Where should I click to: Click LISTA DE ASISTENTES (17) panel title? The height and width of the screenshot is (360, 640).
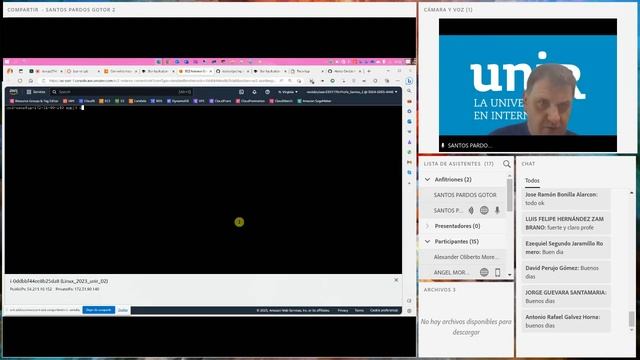coord(458,164)
